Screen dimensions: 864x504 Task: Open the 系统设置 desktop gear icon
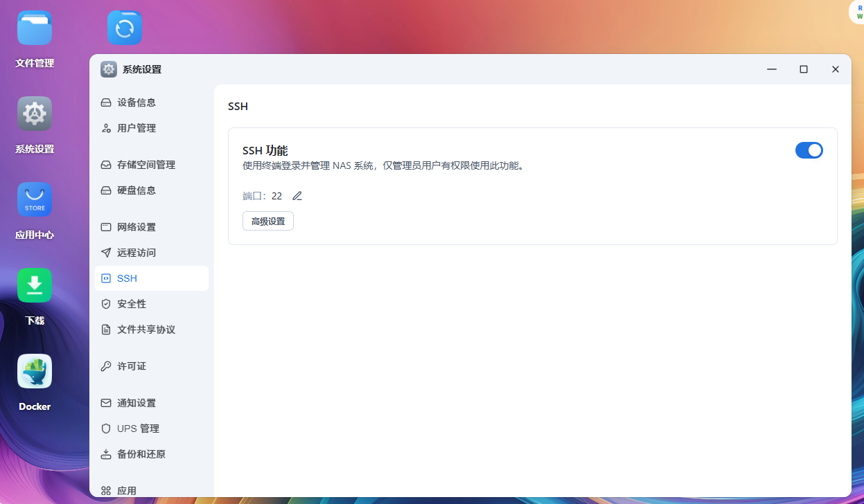click(x=35, y=114)
